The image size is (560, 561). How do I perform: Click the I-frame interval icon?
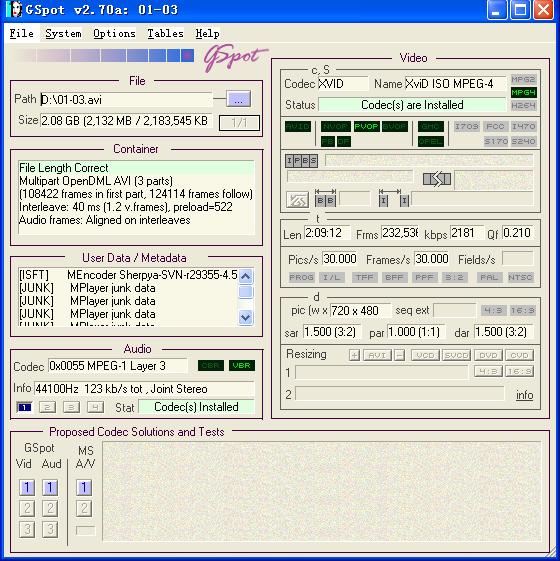[394, 198]
